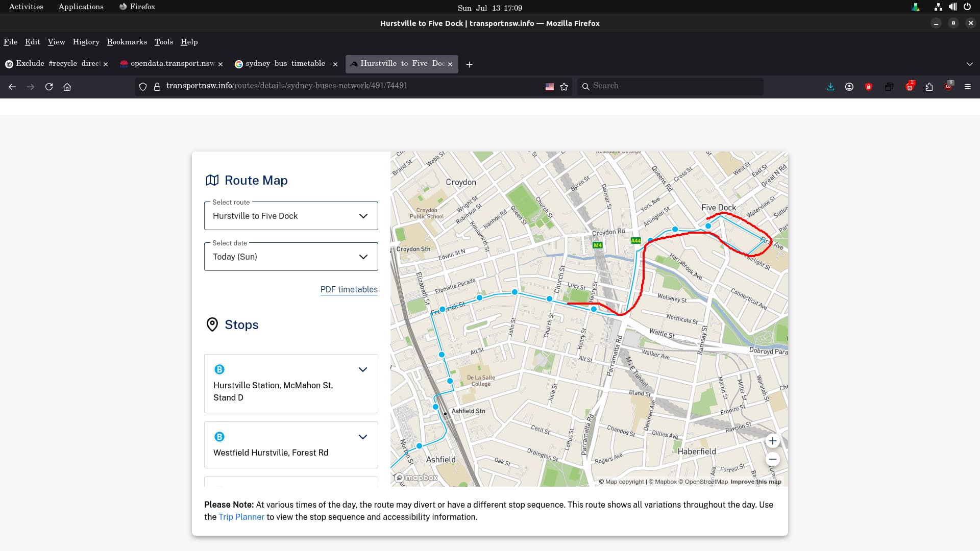Image resolution: width=980 pixels, height=551 pixels.
Task: Reload the current page
Action: (x=49, y=87)
